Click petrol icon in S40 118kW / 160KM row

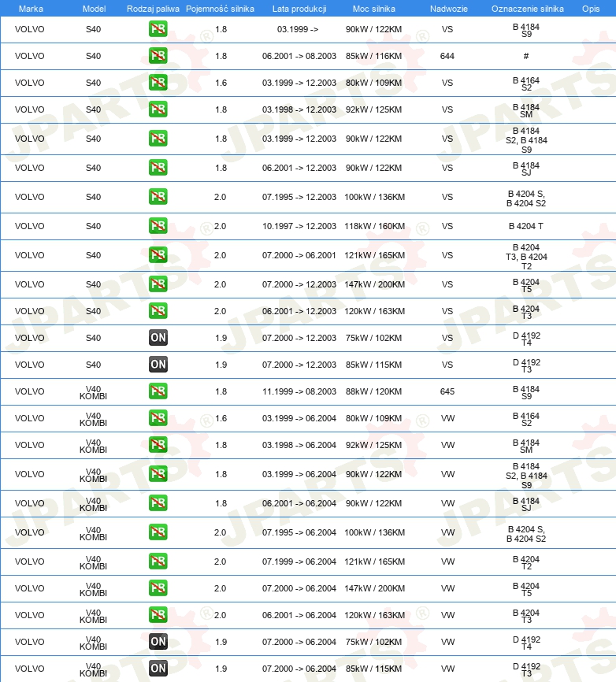158,226
